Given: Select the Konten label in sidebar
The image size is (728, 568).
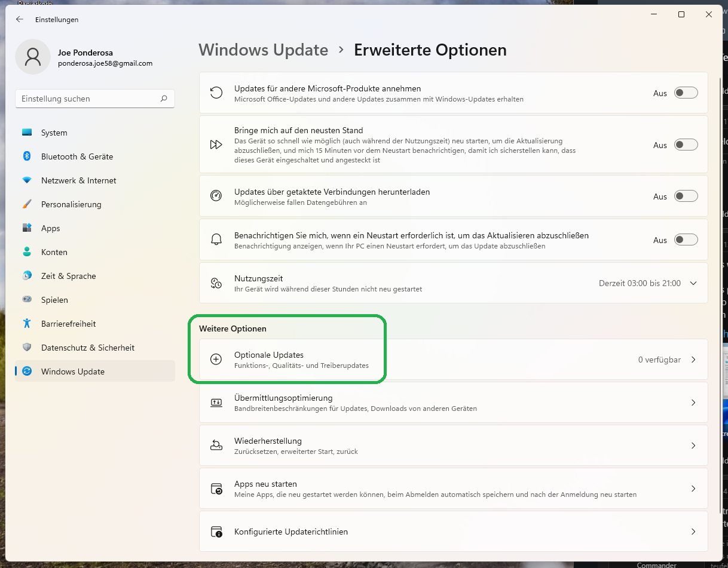Looking at the screenshot, I should [54, 252].
